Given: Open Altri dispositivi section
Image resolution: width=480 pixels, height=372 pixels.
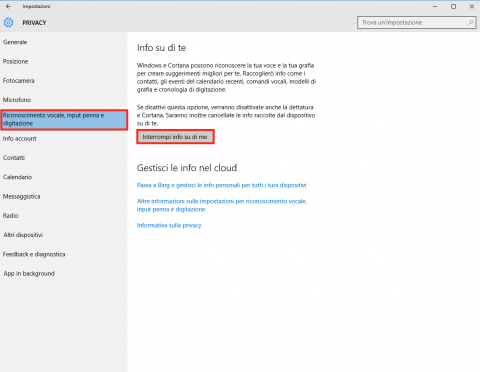Looking at the screenshot, I should 23,235.
